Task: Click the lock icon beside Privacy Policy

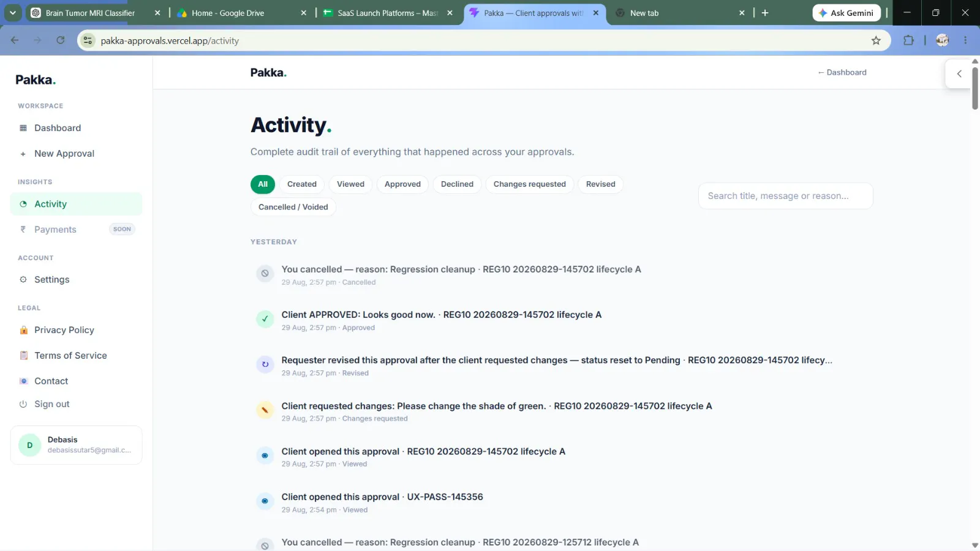Action: pyautogui.click(x=24, y=330)
